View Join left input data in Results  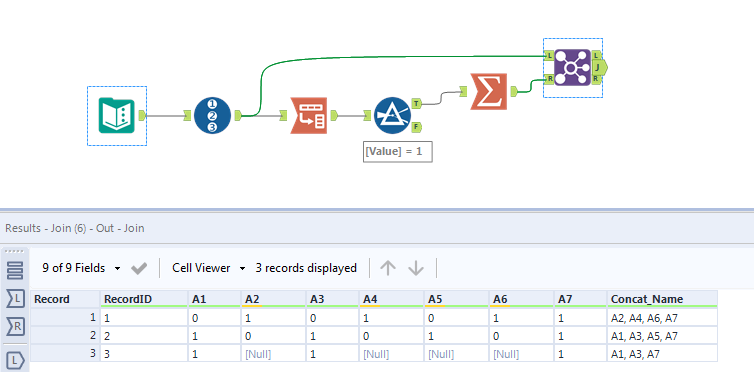pyautogui.click(x=15, y=299)
